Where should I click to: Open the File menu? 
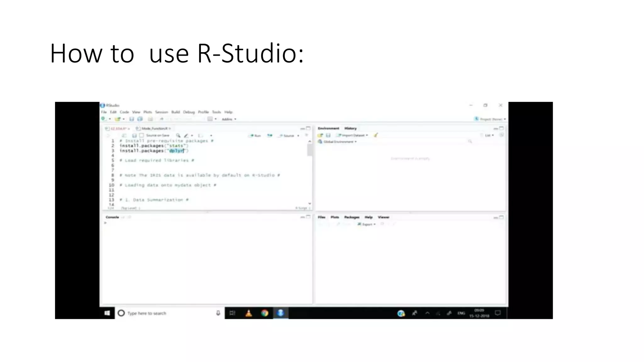[104, 112]
